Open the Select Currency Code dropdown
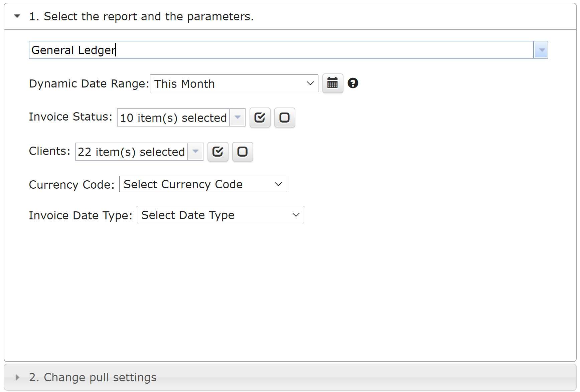Viewport: 580px width, 392px height. point(202,184)
